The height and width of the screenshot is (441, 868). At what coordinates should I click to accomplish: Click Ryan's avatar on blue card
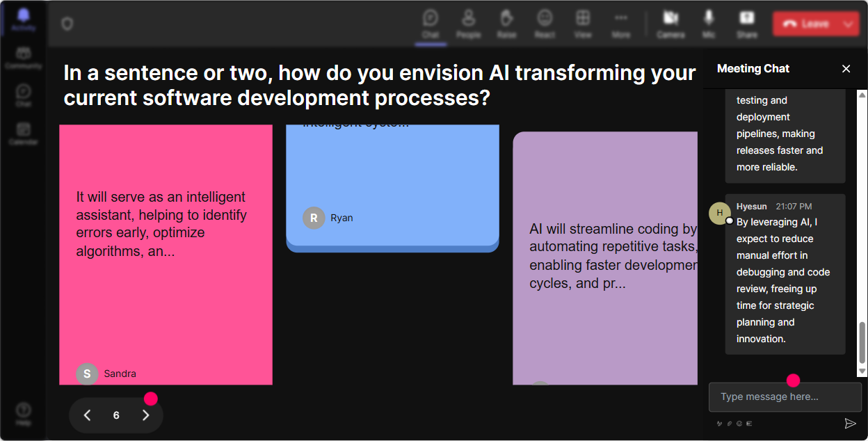pos(314,218)
